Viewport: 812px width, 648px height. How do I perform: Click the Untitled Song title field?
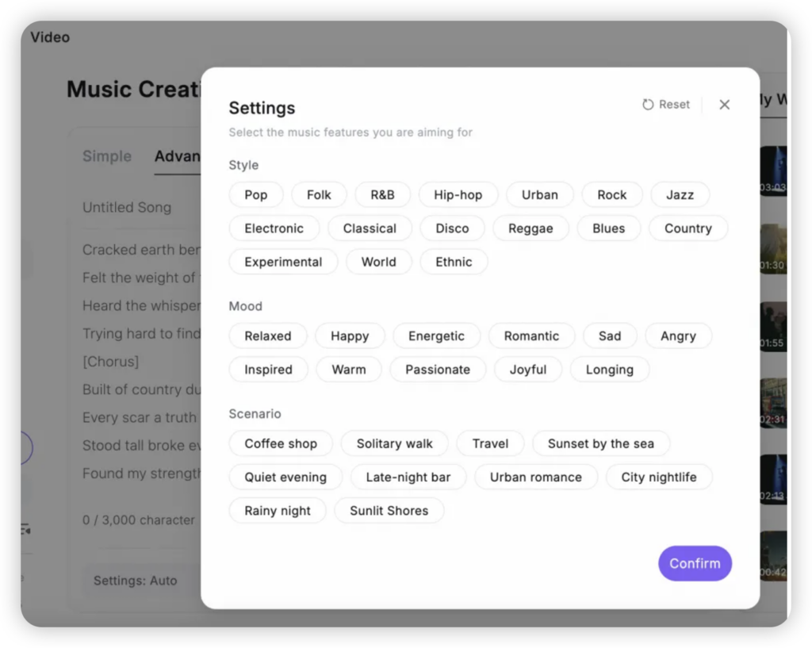click(x=127, y=208)
